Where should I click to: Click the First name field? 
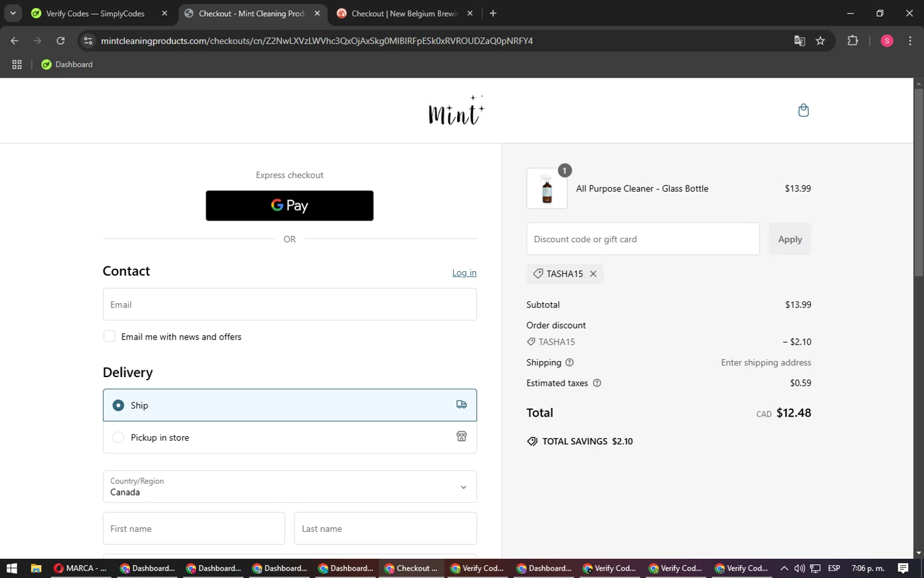tap(194, 529)
